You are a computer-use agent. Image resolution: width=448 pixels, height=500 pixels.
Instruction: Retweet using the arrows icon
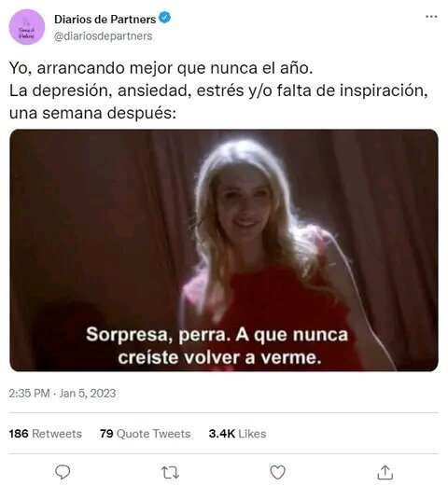click(171, 473)
